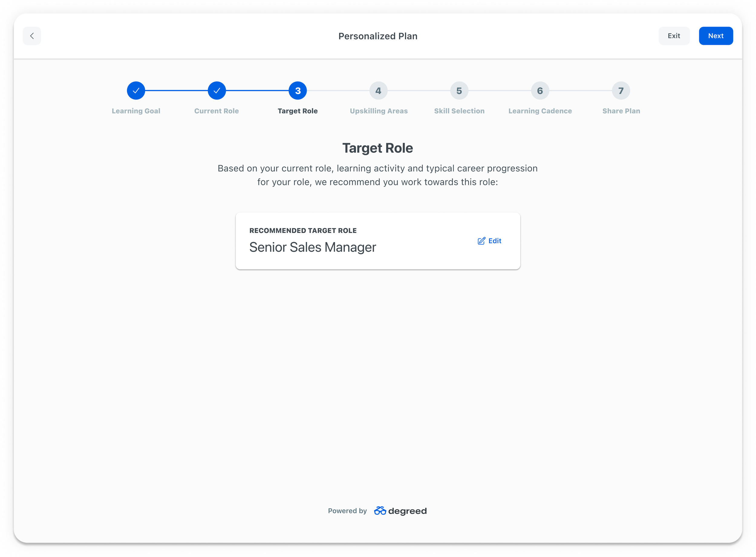Select the Share Plan step label

point(621,111)
